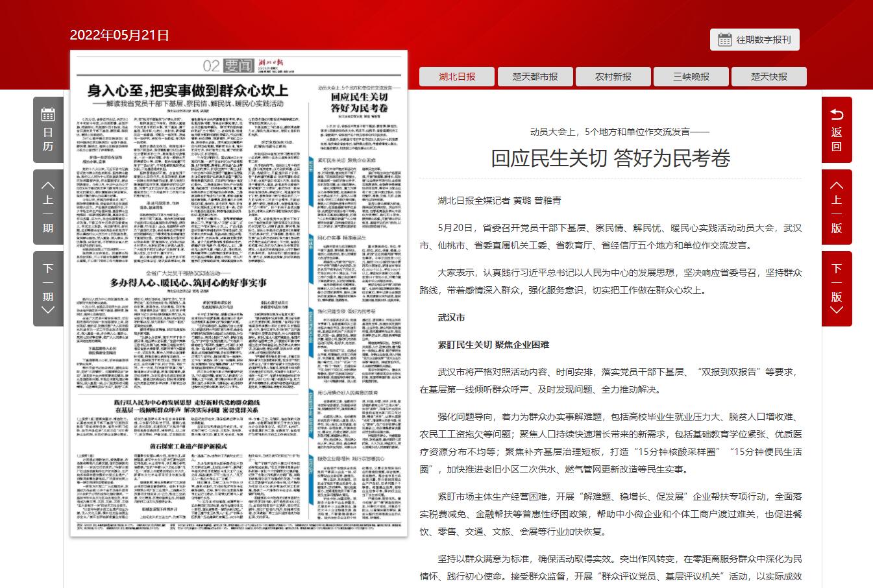
Task: Open headline 多办得人心、暖民心、筑同心的好事实事
Action: (x=188, y=283)
